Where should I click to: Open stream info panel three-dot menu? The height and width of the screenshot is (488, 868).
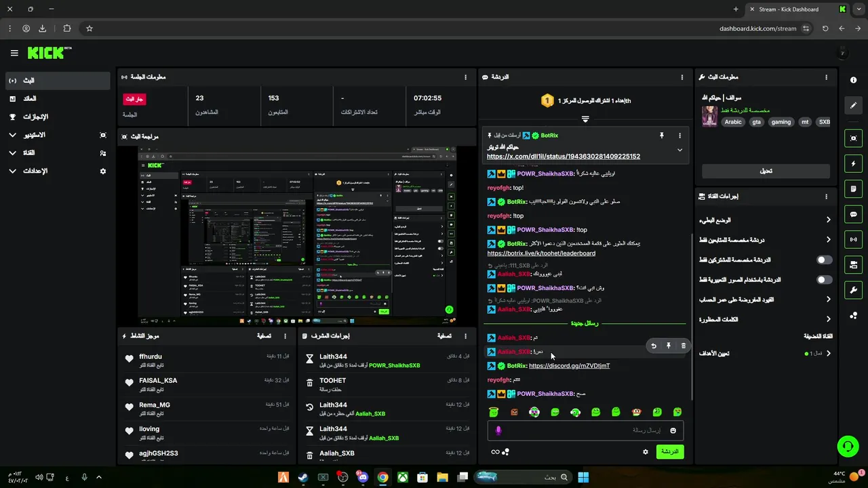point(826,77)
